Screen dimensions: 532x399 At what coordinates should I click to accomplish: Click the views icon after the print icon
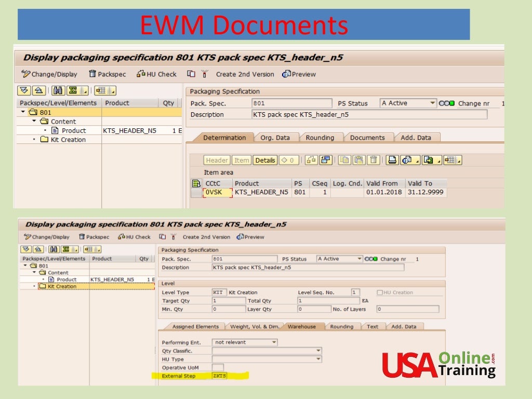[410, 160]
